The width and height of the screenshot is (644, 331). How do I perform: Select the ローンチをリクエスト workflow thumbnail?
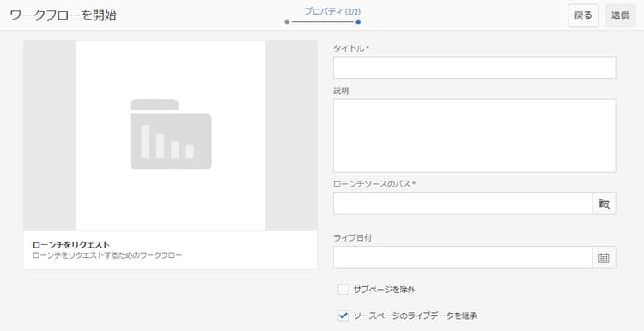point(171,136)
